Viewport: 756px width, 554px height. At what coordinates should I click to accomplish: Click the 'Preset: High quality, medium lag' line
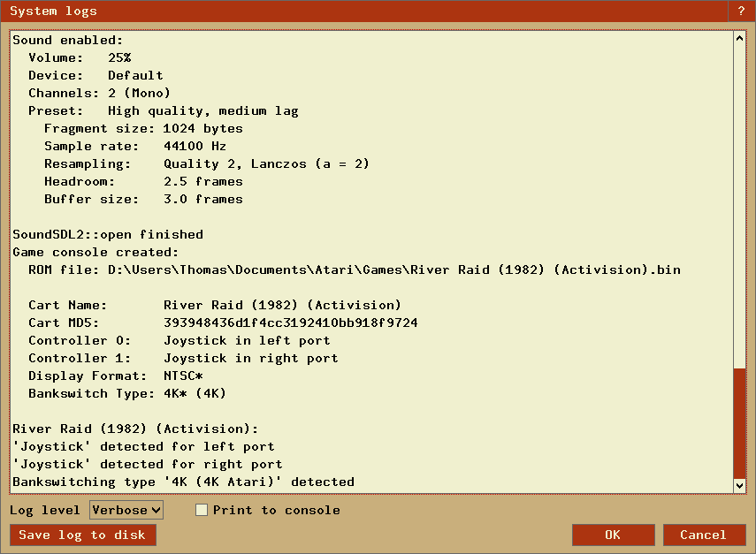point(164,110)
